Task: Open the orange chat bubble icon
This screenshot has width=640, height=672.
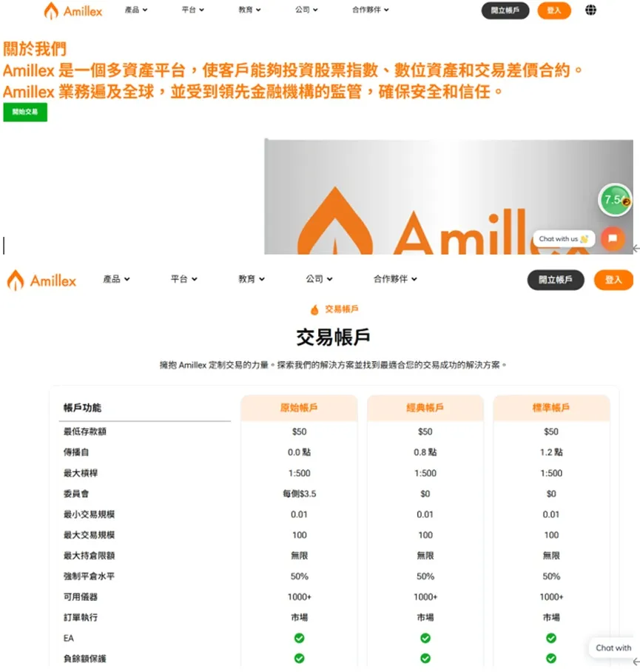Action: pos(613,238)
